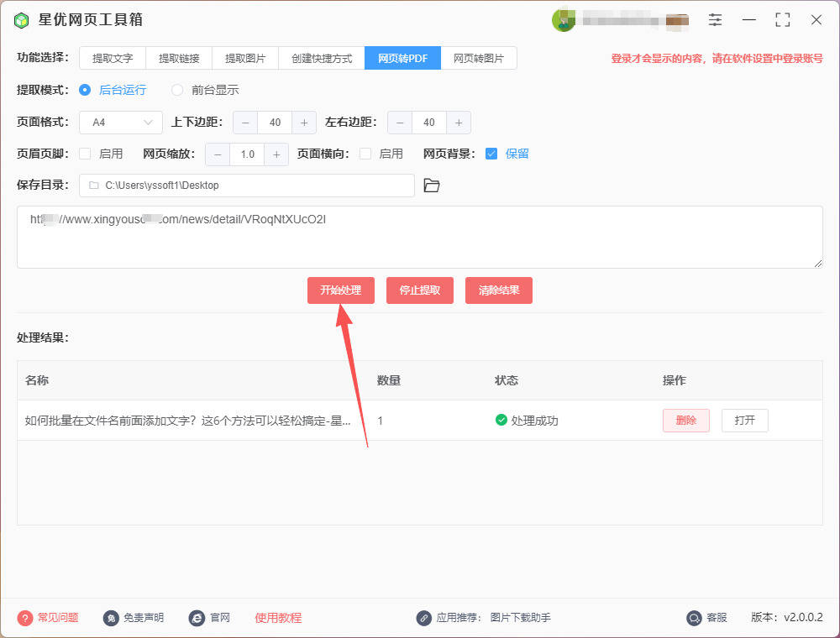This screenshot has height=638, width=840.
Task: Click the 左右边距 value field 40
Action: pos(429,123)
